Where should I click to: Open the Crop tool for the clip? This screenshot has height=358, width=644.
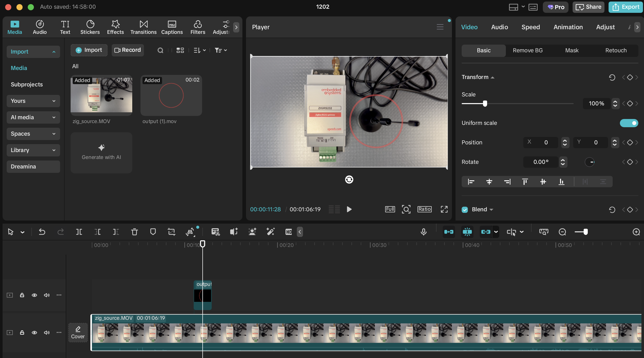pyautogui.click(x=171, y=232)
